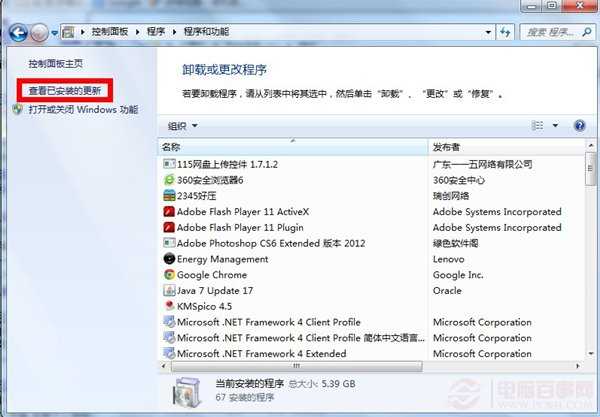The width and height of the screenshot is (600, 417).
Task: Click .NET Framework 4 Extended icon
Action: click(169, 353)
